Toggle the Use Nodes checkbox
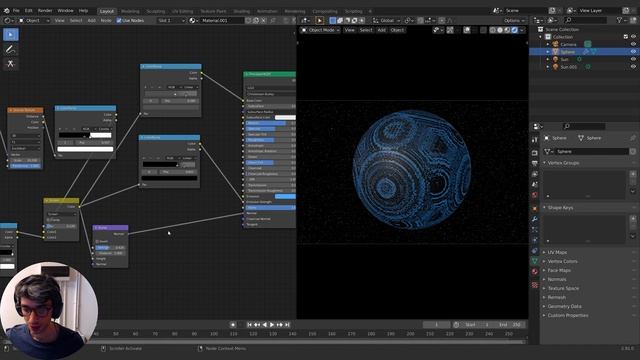 (119, 20)
